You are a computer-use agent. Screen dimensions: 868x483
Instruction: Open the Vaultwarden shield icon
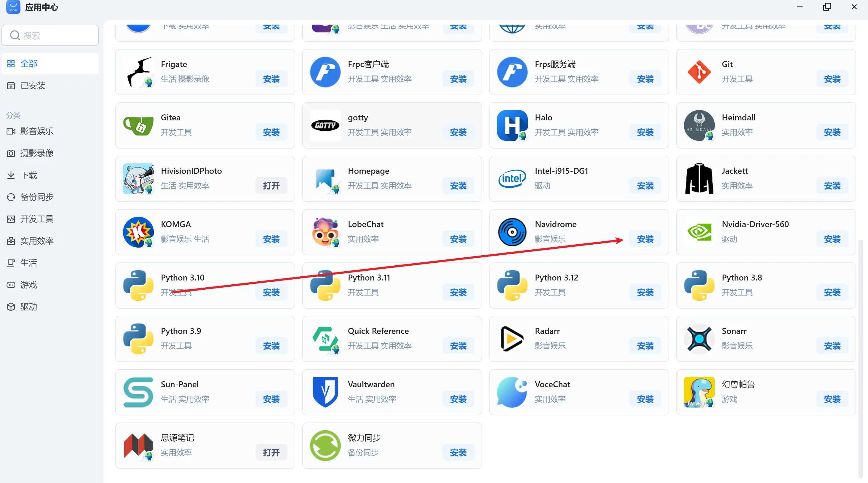click(x=325, y=392)
